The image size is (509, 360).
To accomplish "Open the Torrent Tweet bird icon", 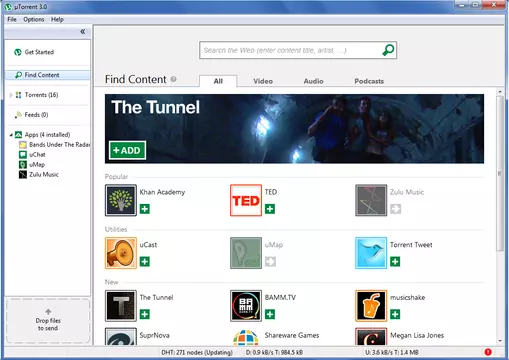I will coord(371,253).
